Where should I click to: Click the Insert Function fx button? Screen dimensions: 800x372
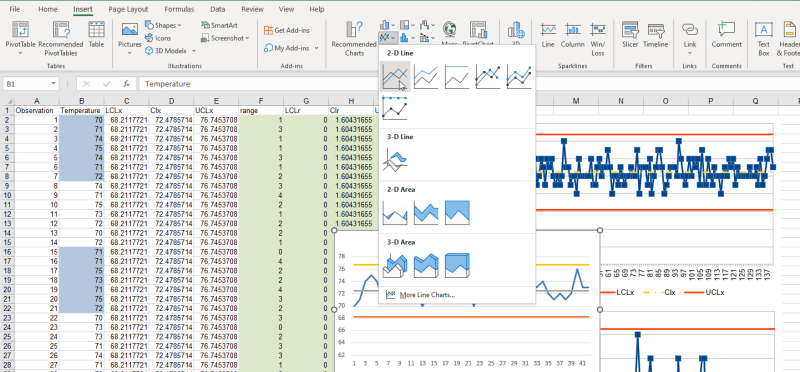coord(126,84)
